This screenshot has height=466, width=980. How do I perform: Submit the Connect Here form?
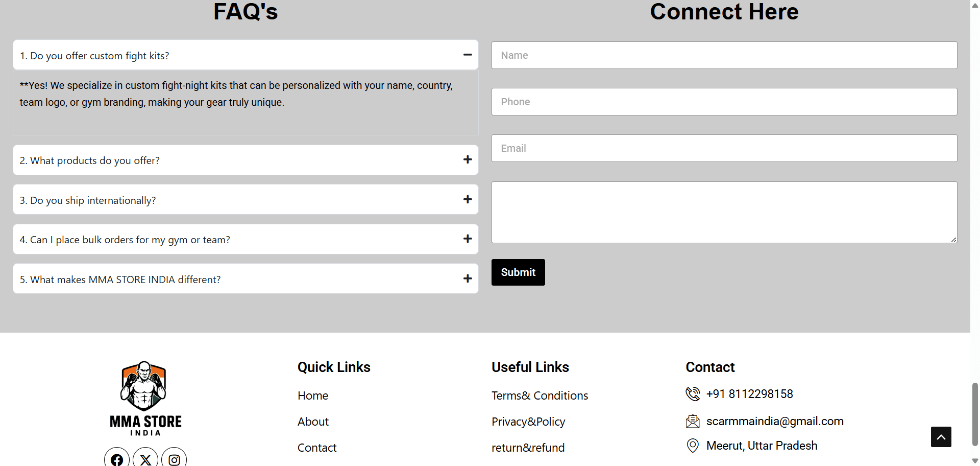[518, 272]
